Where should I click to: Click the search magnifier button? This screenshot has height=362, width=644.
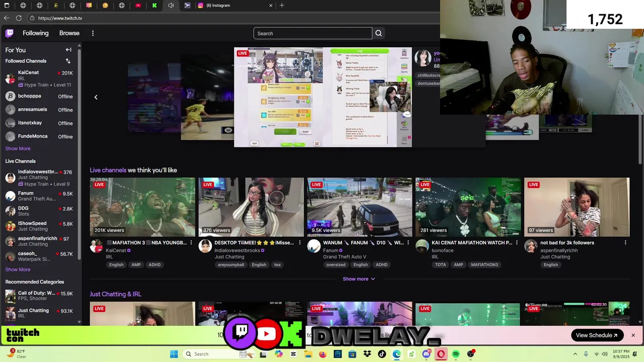(x=378, y=33)
